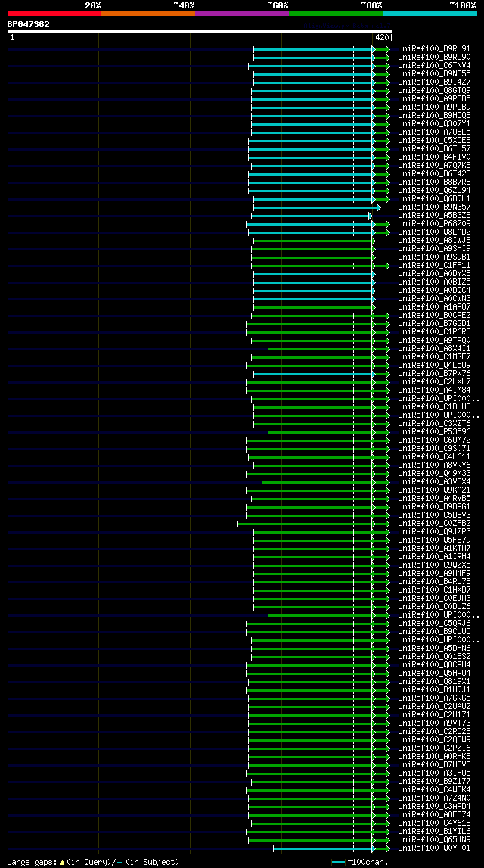Select the UniRef100_B9H5Q8 label
The height and width of the screenshot is (868, 484).
[x=434, y=115]
